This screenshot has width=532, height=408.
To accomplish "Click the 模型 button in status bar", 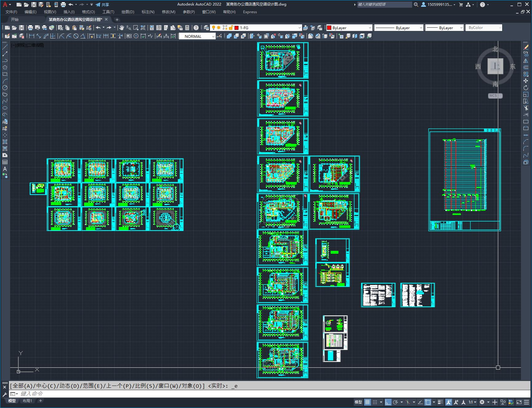I will (358, 402).
